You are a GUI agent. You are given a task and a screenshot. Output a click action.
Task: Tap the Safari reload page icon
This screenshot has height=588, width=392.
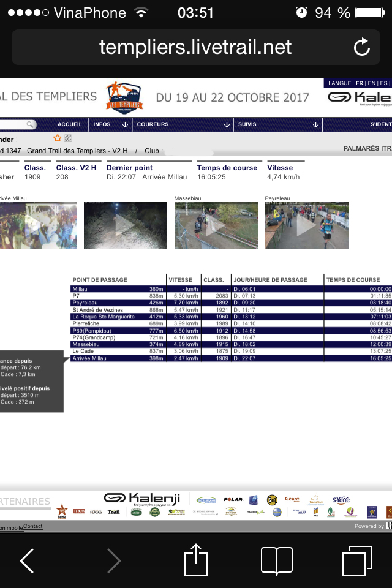[x=362, y=47]
